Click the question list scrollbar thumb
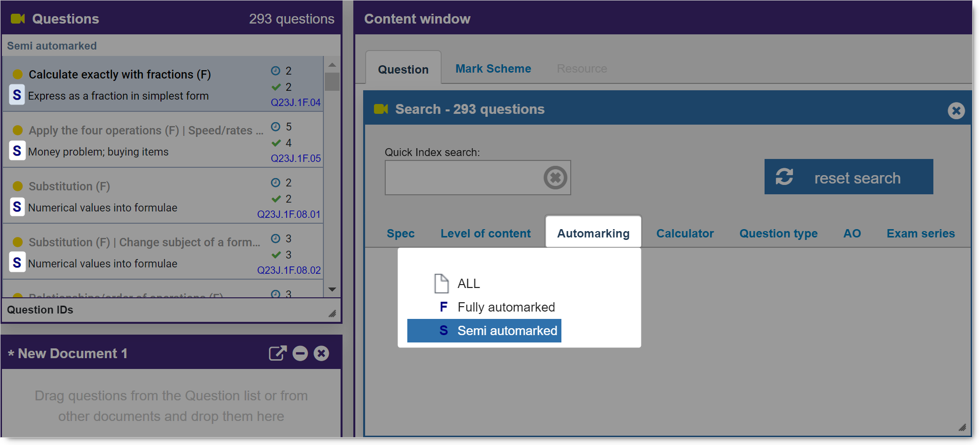This screenshot has height=445, width=980. tap(332, 81)
